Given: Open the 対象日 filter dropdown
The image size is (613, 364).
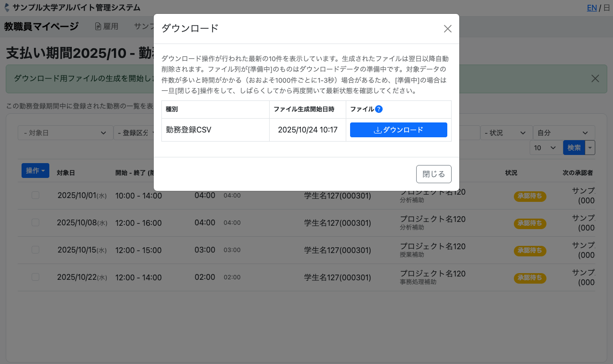Looking at the screenshot, I should point(65,133).
